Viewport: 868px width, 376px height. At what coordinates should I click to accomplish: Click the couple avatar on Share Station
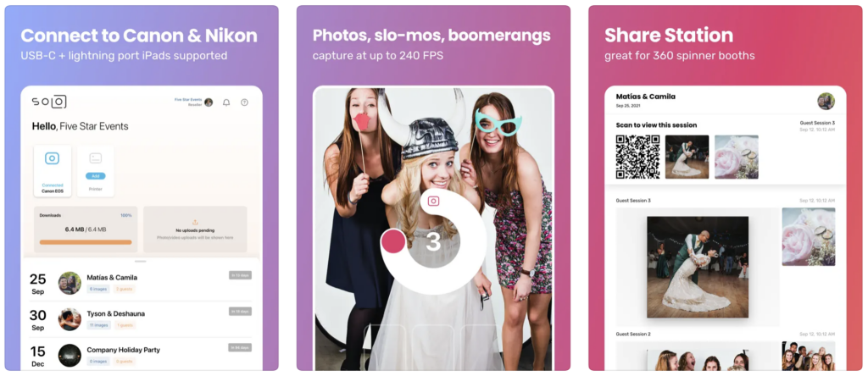[826, 101]
